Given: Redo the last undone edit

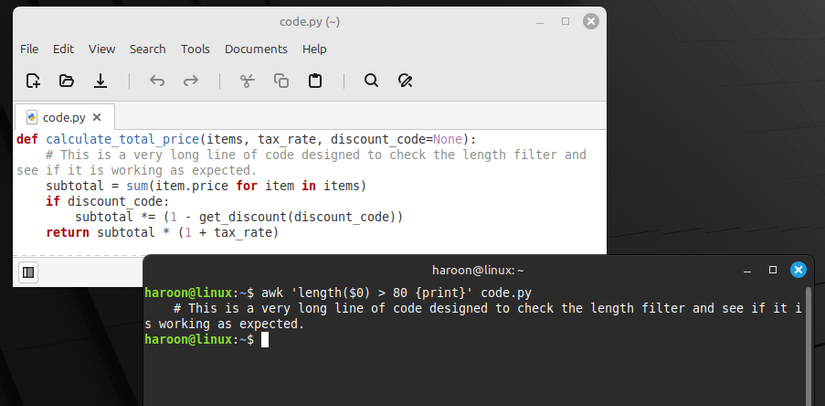Looking at the screenshot, I should (190, 81).
